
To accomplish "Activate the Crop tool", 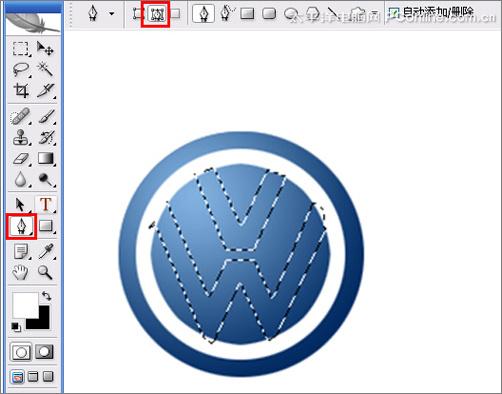I will pyautogui.click(x=20, y=90).
